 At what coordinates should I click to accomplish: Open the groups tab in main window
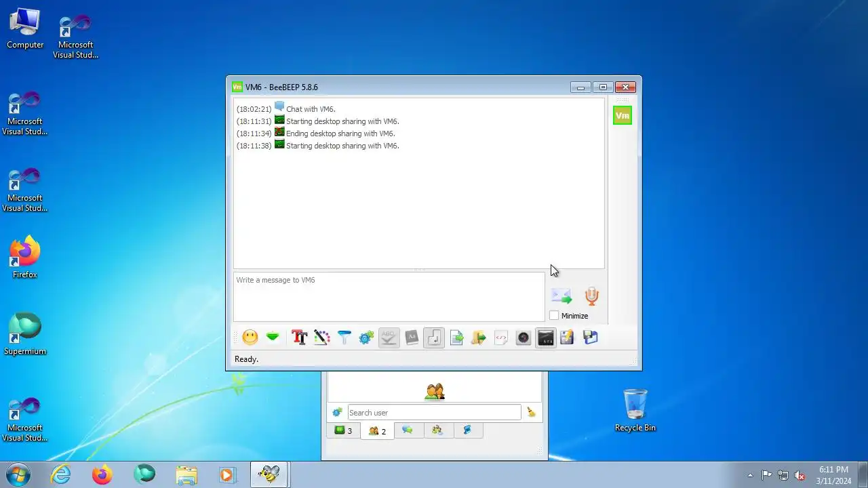[437, 430]
